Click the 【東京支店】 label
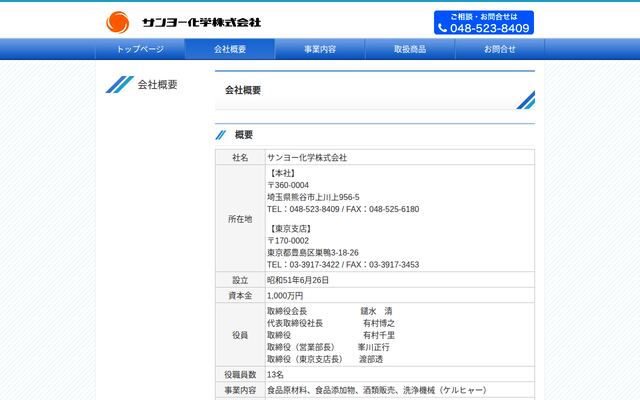Image resolution: width=640 pixels, height=400 pixels. click(x=291, y=229)
